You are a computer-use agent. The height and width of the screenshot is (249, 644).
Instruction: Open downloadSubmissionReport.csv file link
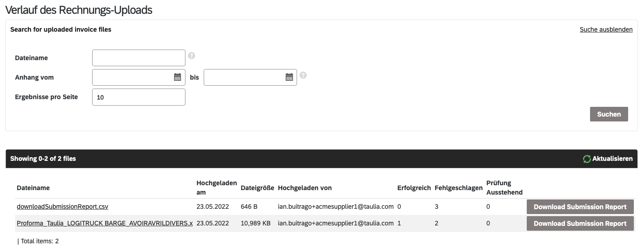point(62,206)
